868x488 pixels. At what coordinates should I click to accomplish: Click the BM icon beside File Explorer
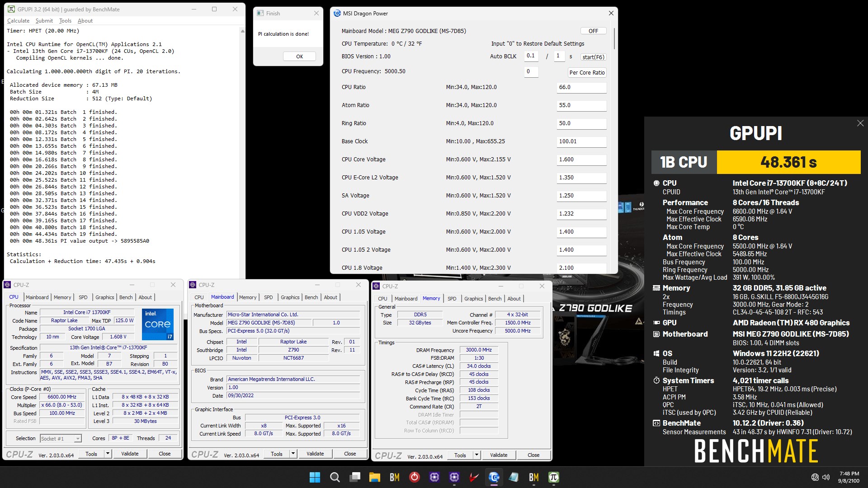[394, 477]
